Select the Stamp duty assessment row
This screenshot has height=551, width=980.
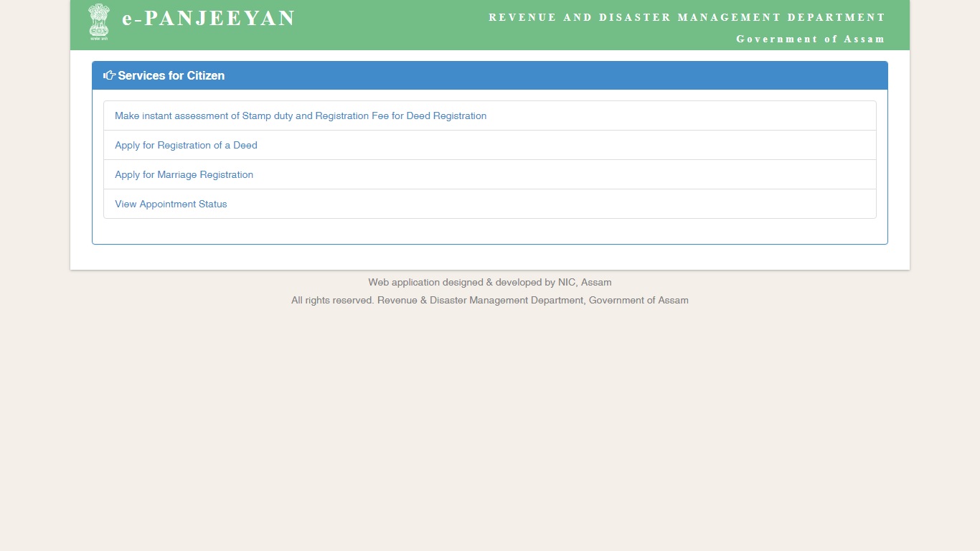point(490,116)
